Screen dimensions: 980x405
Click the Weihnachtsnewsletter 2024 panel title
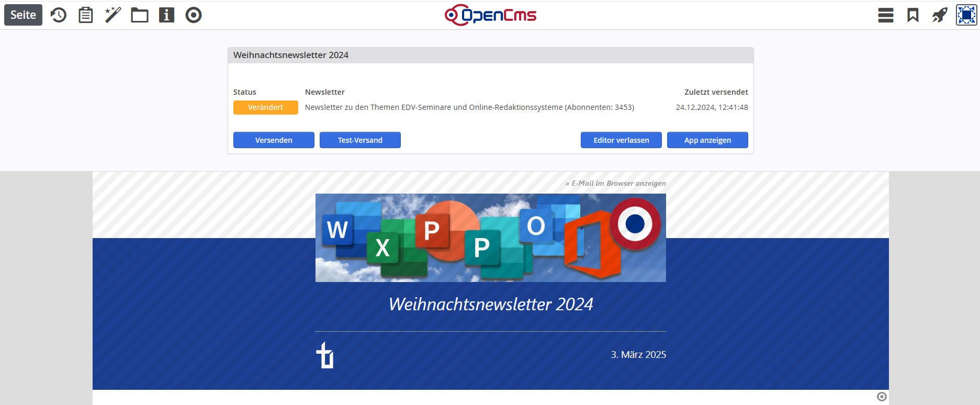[x=291, y=55]
